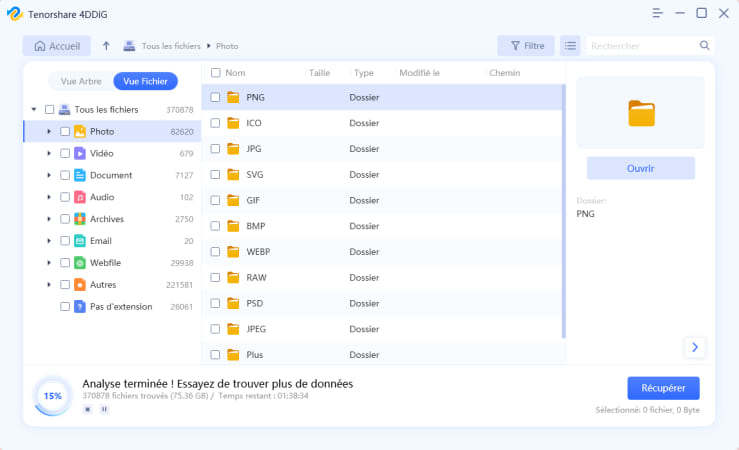Click the Webfile category icon

click(80, 263)
